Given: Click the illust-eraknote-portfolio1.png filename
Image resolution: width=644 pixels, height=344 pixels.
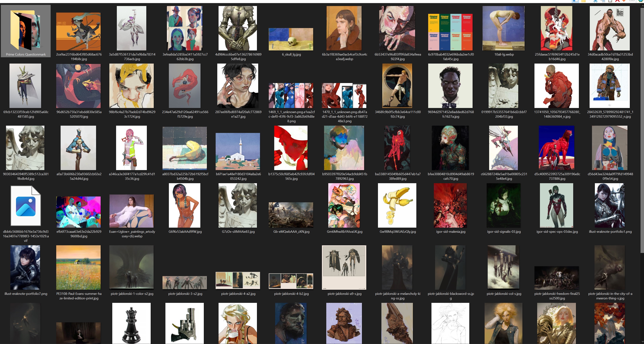Looking at the screenshot, I should click(610, 231).
